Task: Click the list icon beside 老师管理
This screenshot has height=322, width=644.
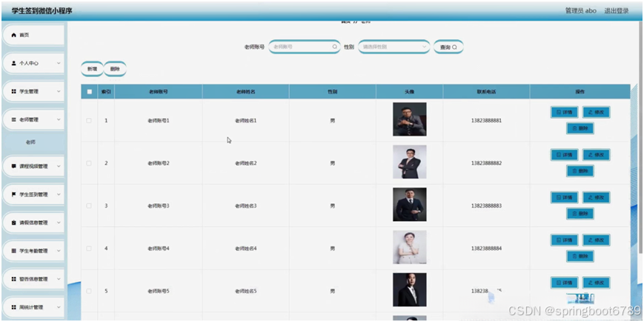Action: [x=13, y=119]
